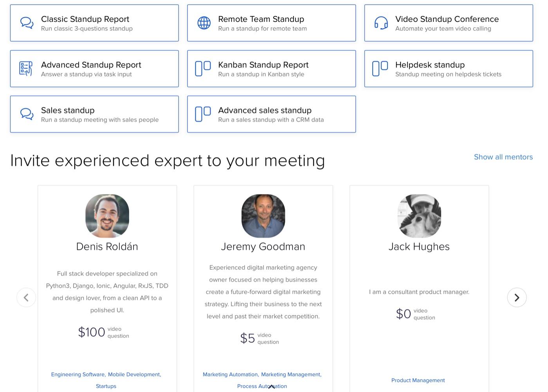Viewport: 548px width, 392px height.
Task: Click the checklist icon for Advanced Standup Report
Action: point(26,68)
